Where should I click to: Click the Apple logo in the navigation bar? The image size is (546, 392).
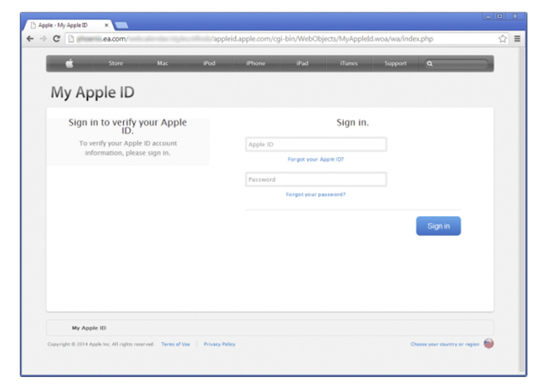70,63
